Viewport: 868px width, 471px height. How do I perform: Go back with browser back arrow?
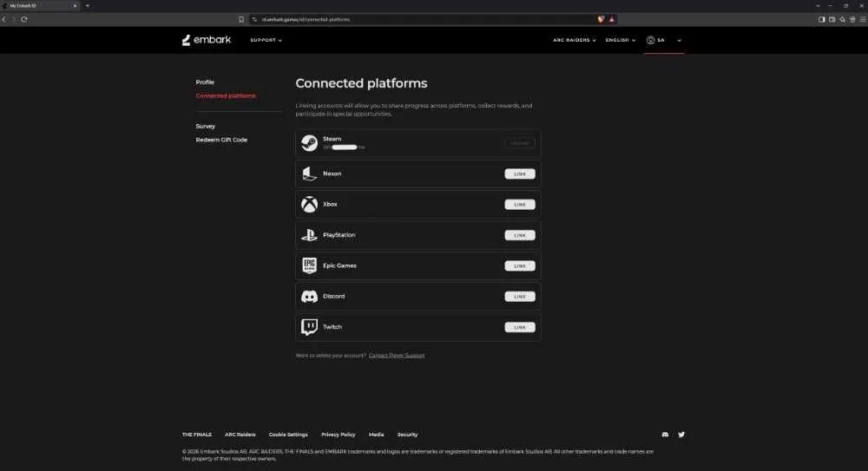point(3,19)
